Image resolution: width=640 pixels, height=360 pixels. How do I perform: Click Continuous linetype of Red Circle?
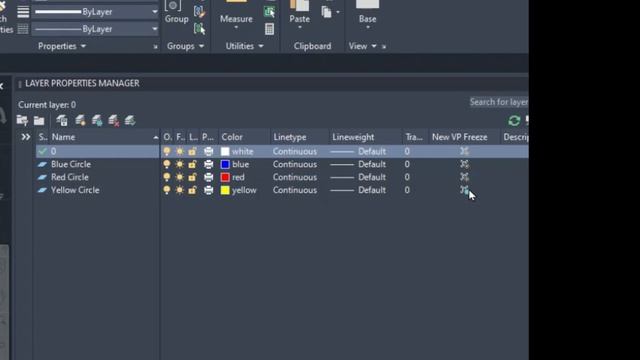295,177
